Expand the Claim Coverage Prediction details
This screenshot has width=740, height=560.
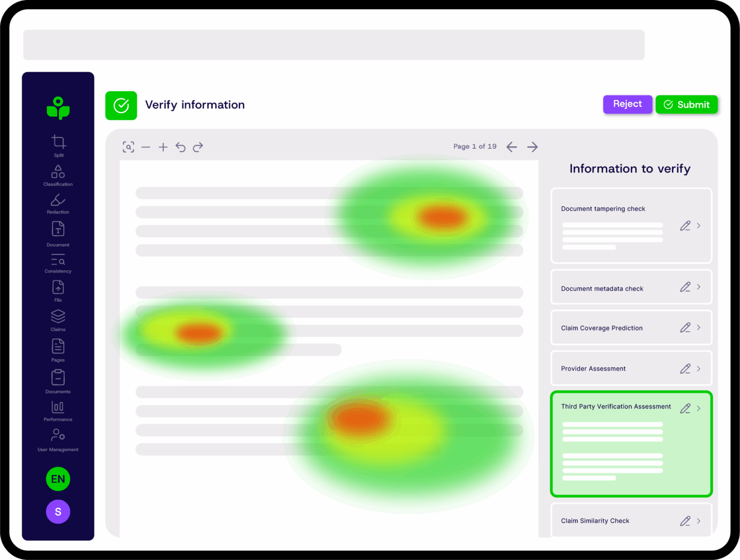click(x=699, y=327)
